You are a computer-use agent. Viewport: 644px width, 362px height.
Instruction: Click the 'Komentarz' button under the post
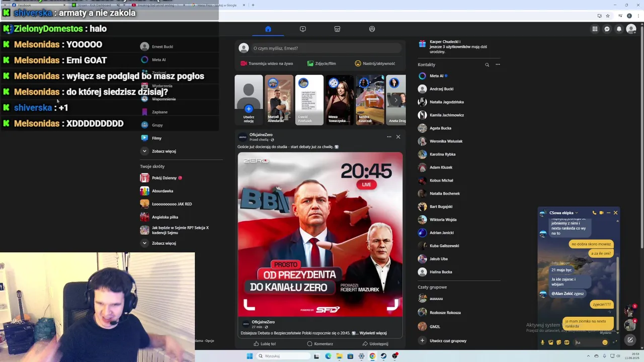pyautogui.click(x=320, y=344)
